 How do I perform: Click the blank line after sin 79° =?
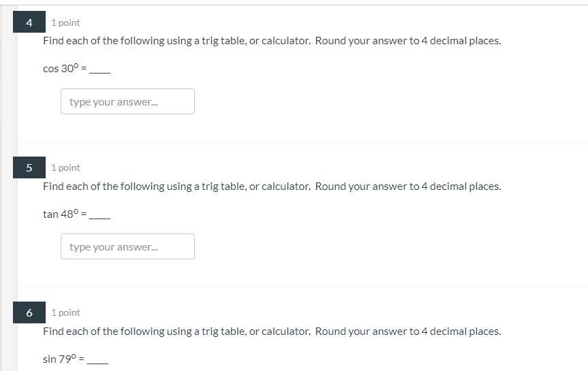(98, 361)
